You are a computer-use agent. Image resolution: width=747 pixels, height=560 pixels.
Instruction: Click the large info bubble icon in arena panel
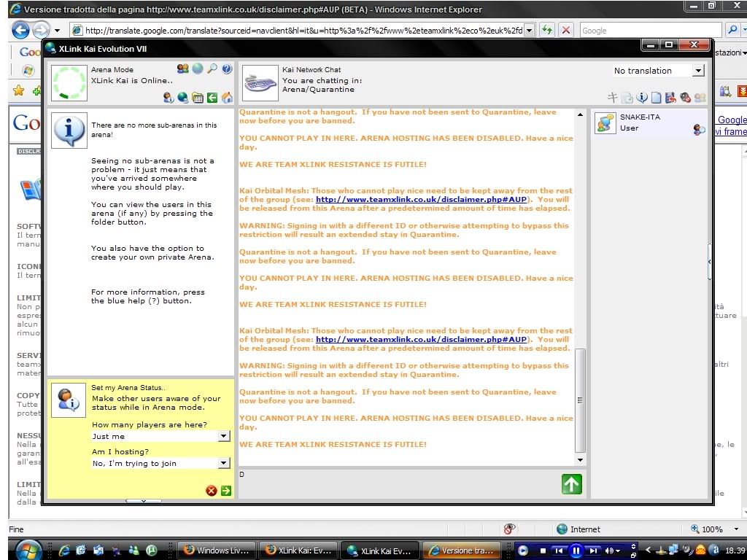tap(69, 130)
